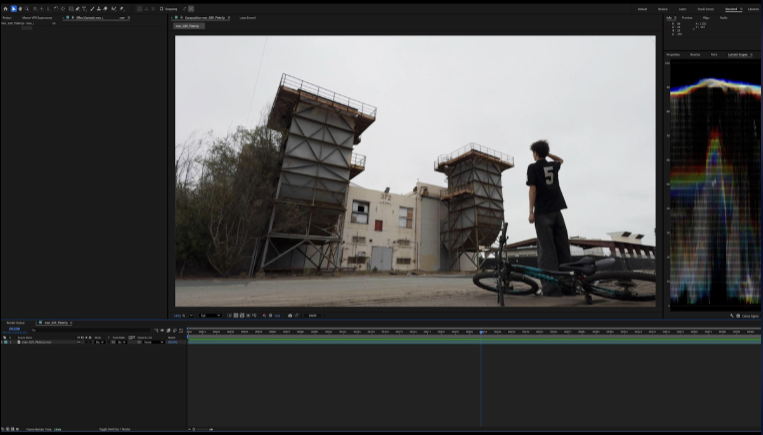Click the green layer bar in timeline
Screen dimensions: 763x435
[x=474, y=342]
